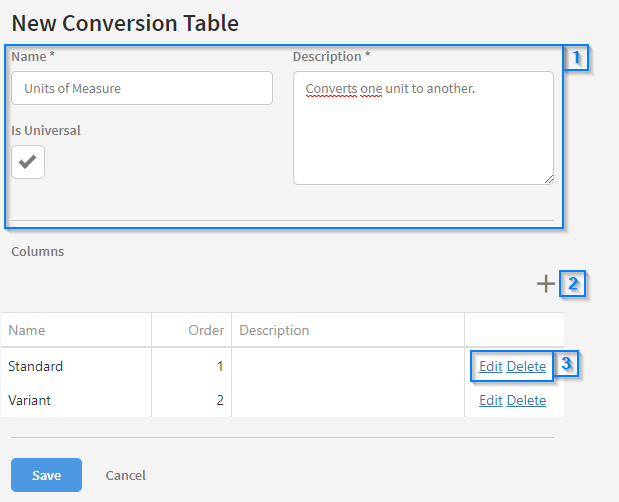Edit the Variant column row
This screenshot has height=502, width=619.
pos(490,400)
